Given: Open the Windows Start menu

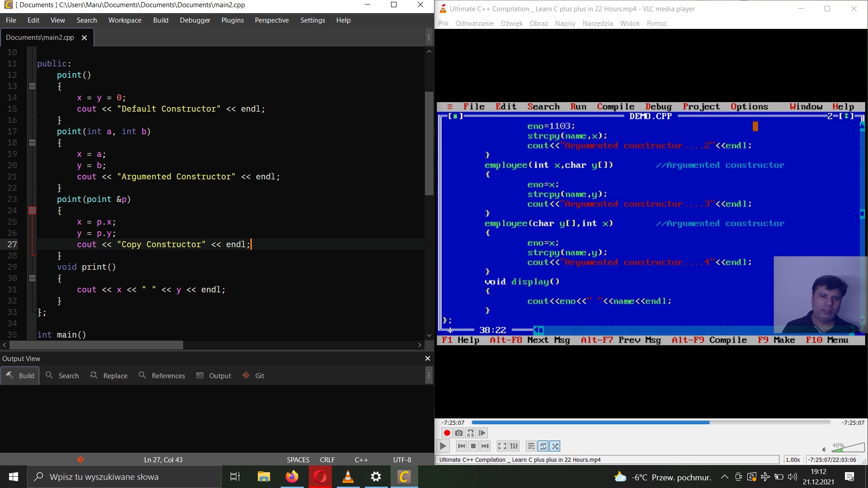Looking at the screenshot, I should pyautogui.click(x=14, y=477).
